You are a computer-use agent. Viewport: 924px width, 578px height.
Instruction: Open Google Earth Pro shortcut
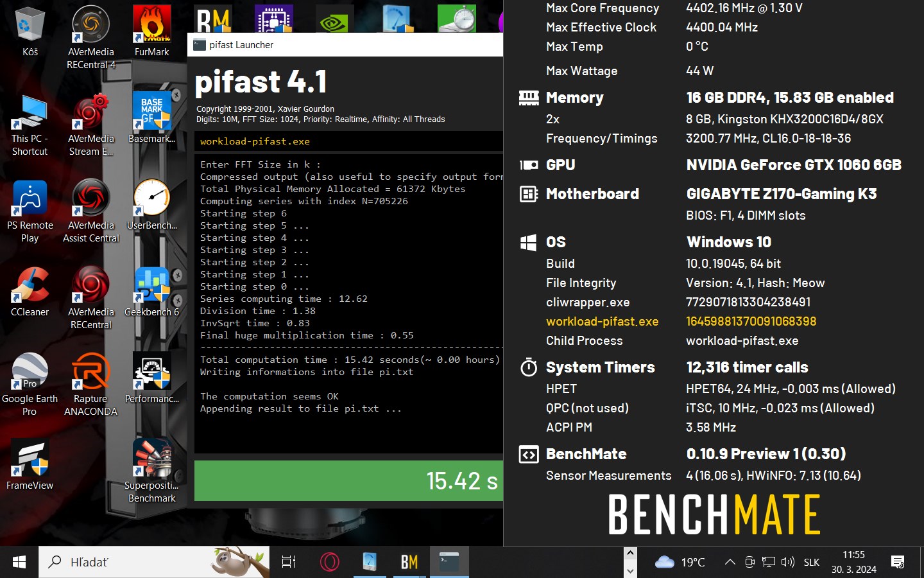coord(30,385)
